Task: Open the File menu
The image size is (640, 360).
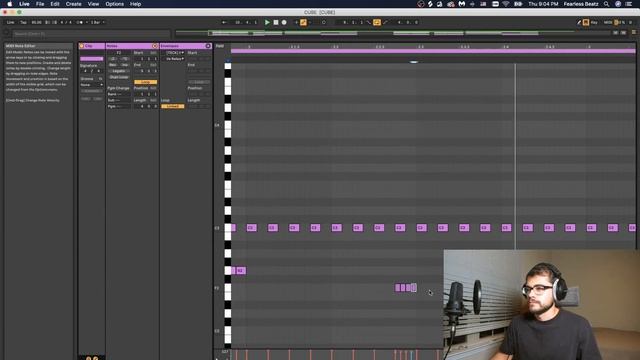Action: [40, 4]
